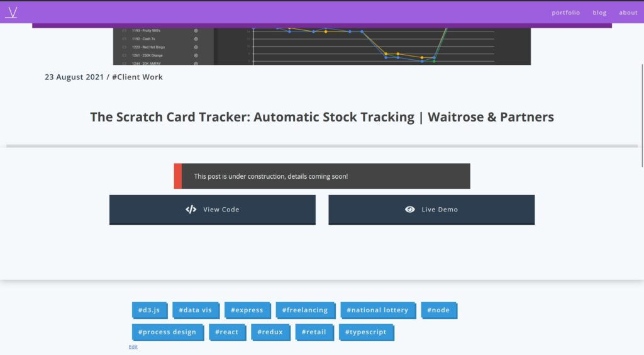Viewport: 644px width, 355px height.
Task: Select the #Client Work category link
Action: tap(137, 77)
